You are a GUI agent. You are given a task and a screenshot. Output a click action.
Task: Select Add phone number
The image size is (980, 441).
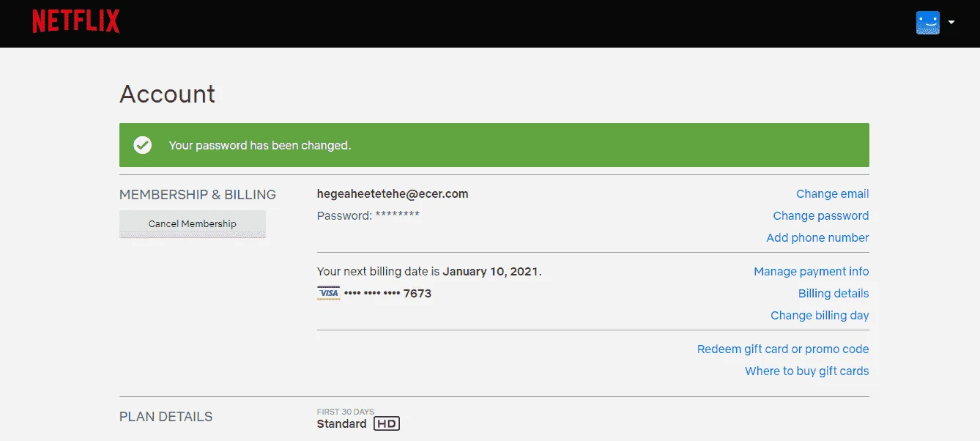(817, 238)
